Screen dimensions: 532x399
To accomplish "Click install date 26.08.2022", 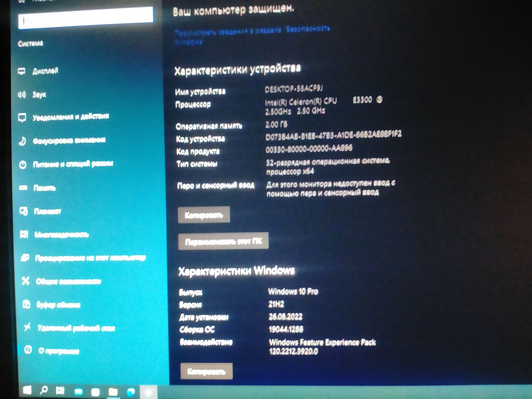I will [285, 317].
